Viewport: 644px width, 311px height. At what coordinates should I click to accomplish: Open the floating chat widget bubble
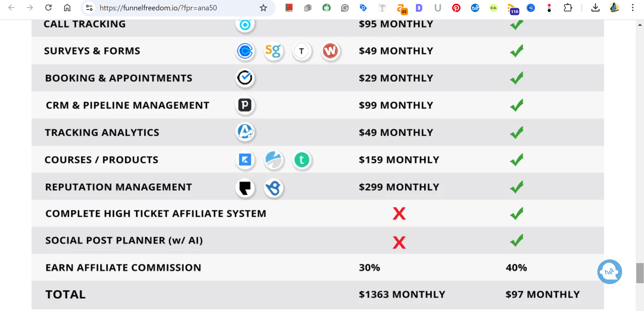click(609, 272)
